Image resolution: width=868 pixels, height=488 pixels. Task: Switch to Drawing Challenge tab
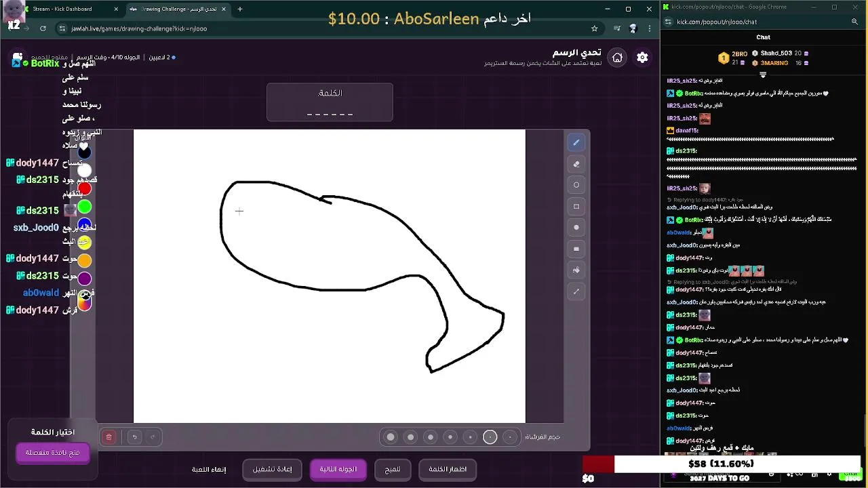click(178, 9)
